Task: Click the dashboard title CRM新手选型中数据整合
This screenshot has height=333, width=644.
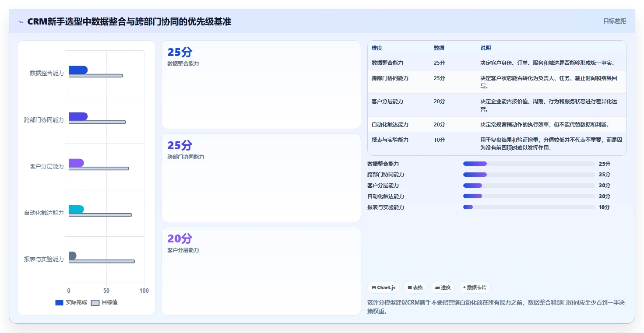Action: pos(129,21)
